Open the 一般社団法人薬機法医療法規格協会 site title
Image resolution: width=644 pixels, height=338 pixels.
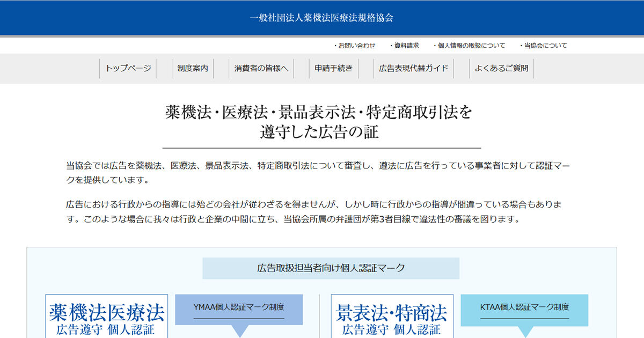coord(321,18)
